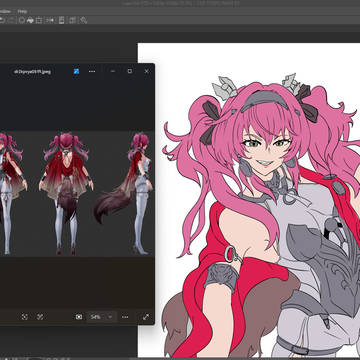Click the back-view character model in Photos image
This screenshot has height=360, width=360.
click(66, 193)
